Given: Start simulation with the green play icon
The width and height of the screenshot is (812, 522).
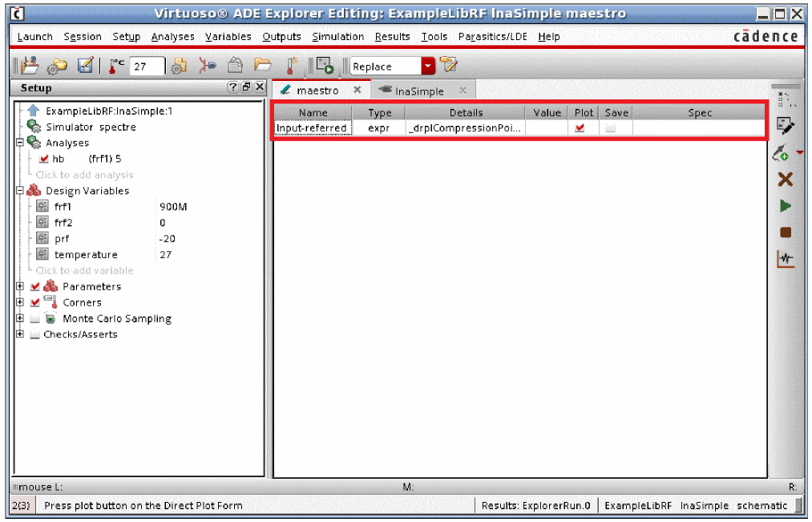Looking at the screenshot, I should coord(785,206).
